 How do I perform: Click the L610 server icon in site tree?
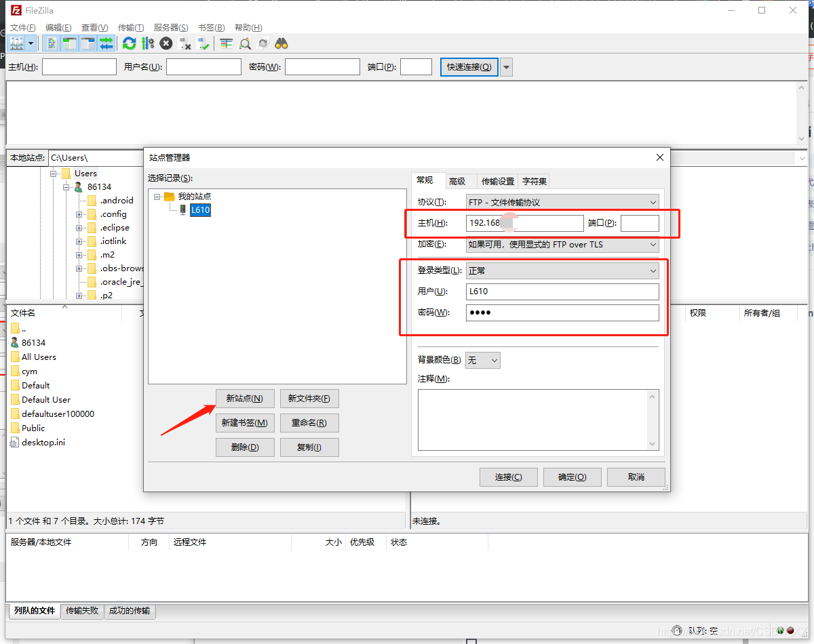coord(183,210)
